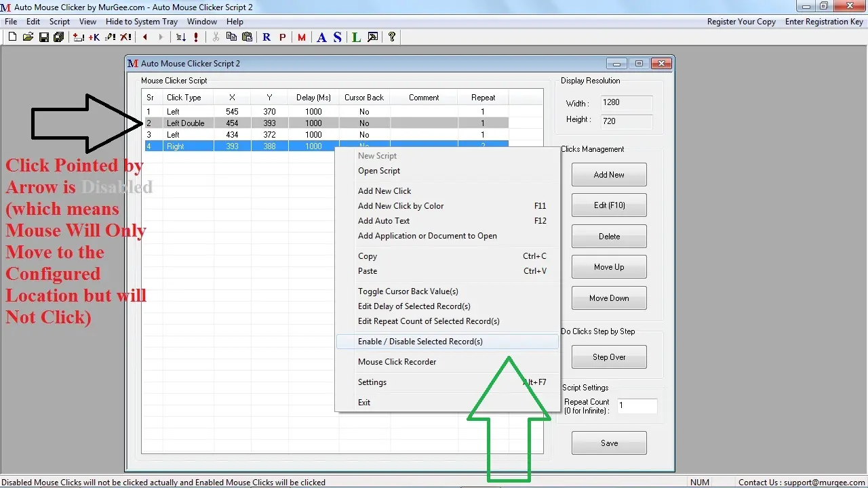The height and width of the screenshot is (488, 868).
Task: Select Edit Repeat Count of Selected Record(s)
Action: 448,321
